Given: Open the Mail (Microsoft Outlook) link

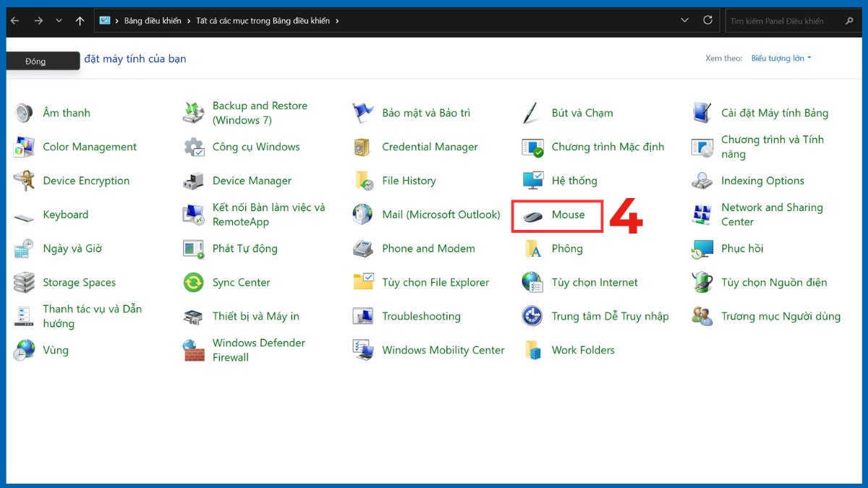Looking at the screenshot, I should [441, 215].
